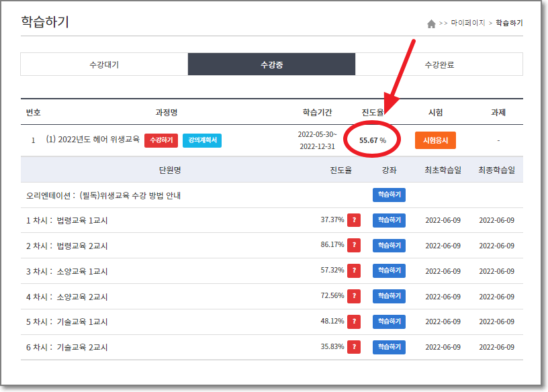Switch to the 수강대기 tab
The width and height of the screenshot is (548, 392).
(104, 64)
